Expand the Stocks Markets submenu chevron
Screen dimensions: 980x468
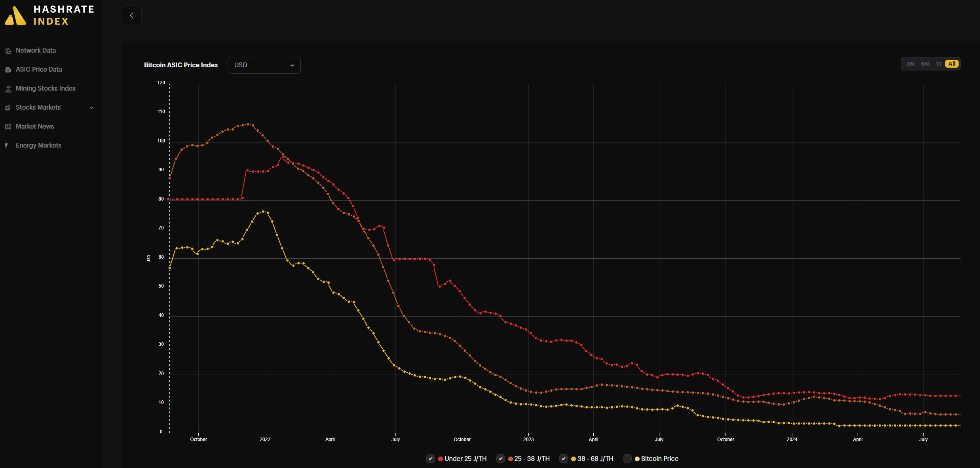coord(92,108)
